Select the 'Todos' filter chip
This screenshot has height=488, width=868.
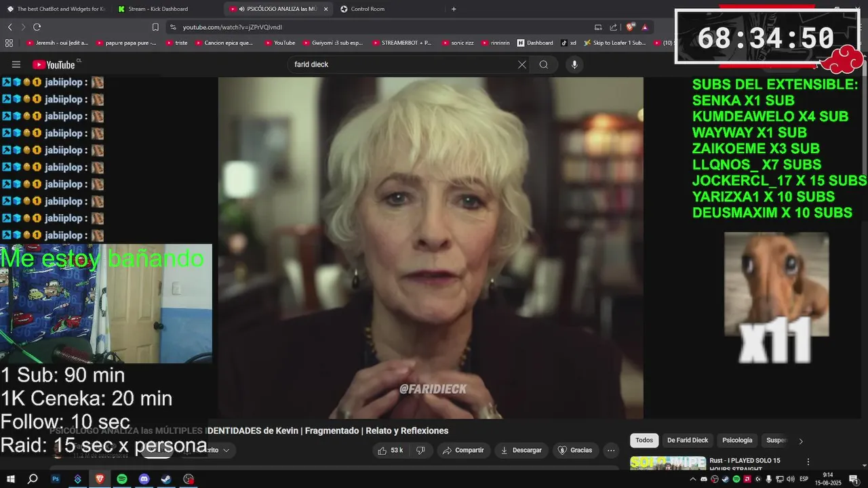(644, 441)
